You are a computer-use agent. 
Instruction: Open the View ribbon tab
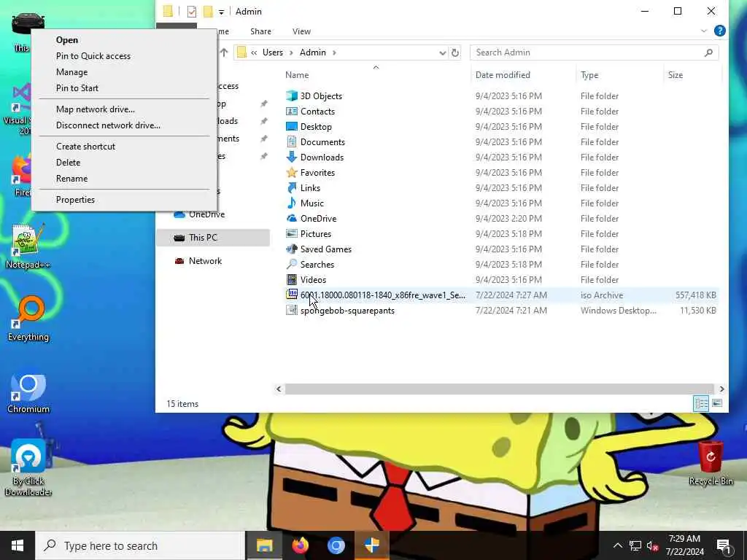[301, 31]
